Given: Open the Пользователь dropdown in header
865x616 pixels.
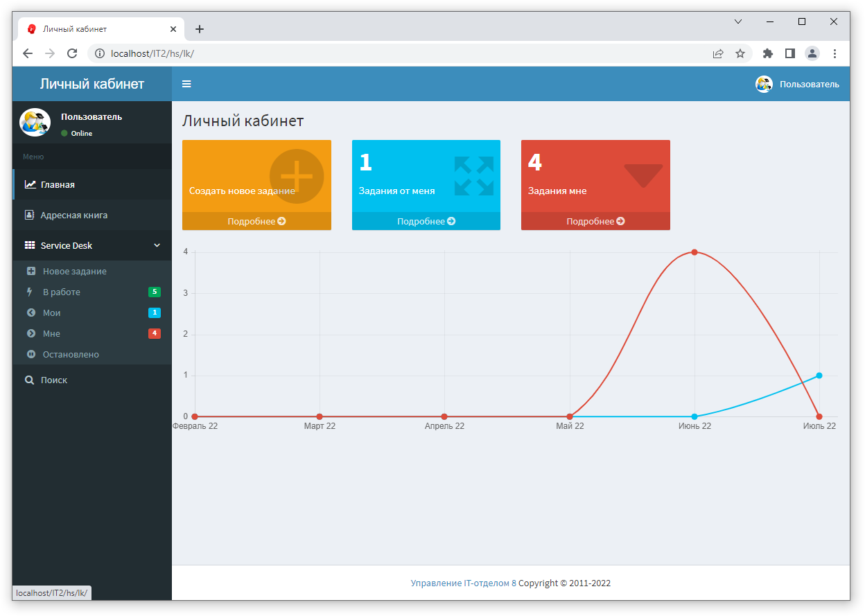Looking at the screenshot, I should point(809,85).
